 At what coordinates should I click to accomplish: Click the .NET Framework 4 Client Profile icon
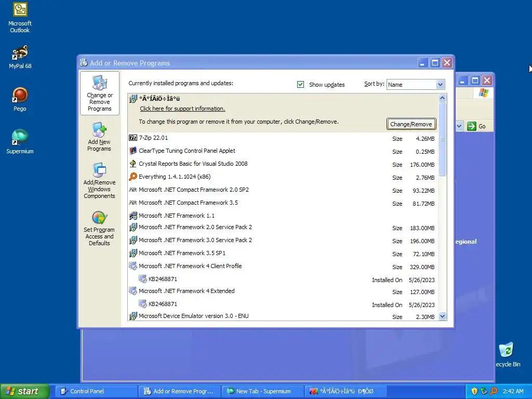[x=132, y=266]
